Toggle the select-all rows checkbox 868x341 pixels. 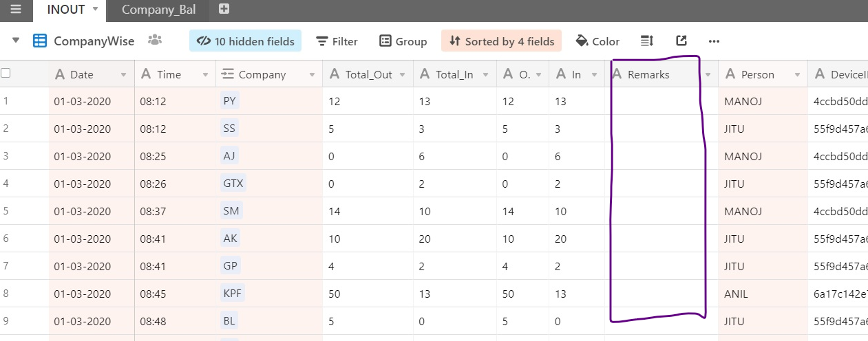[x=6, y=73]
